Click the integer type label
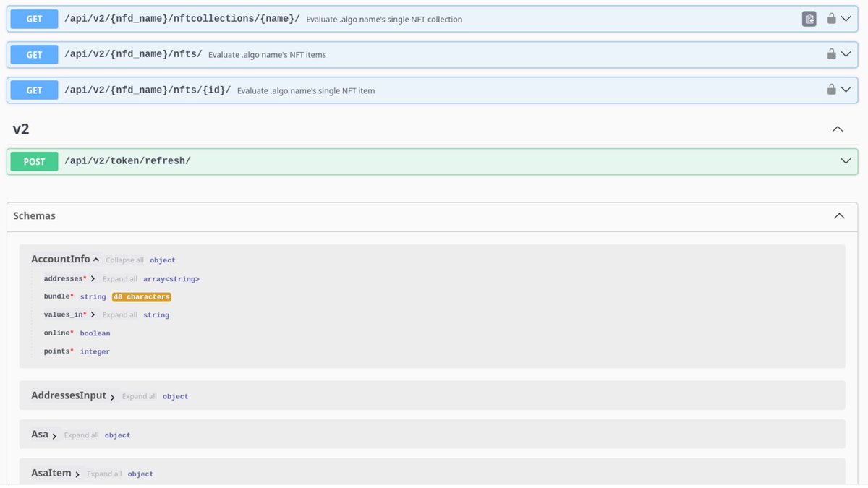 pyautogui.click(x=95, y=352)
